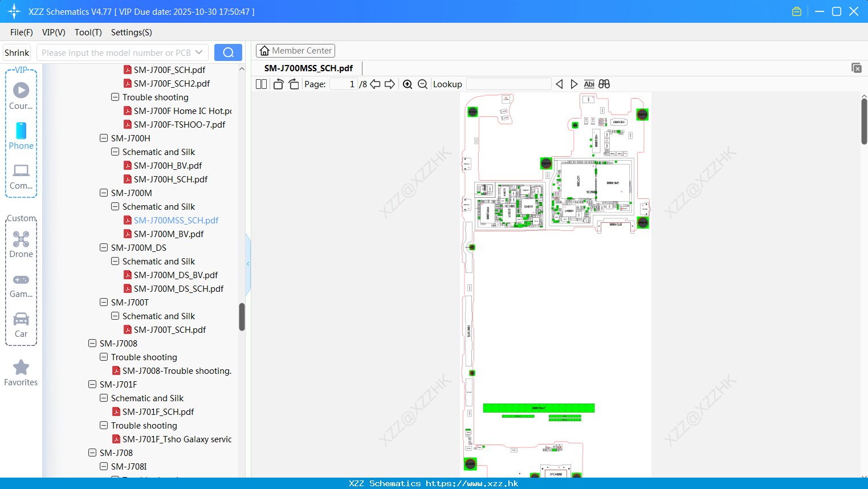Open SM-J700M_BV.pdf file
This screenshot has height=489, width=868.
(x=169, y=234)
